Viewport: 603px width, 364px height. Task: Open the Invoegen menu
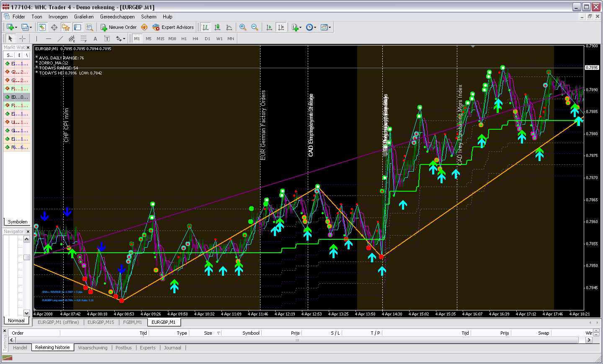(x=58, y=17)
